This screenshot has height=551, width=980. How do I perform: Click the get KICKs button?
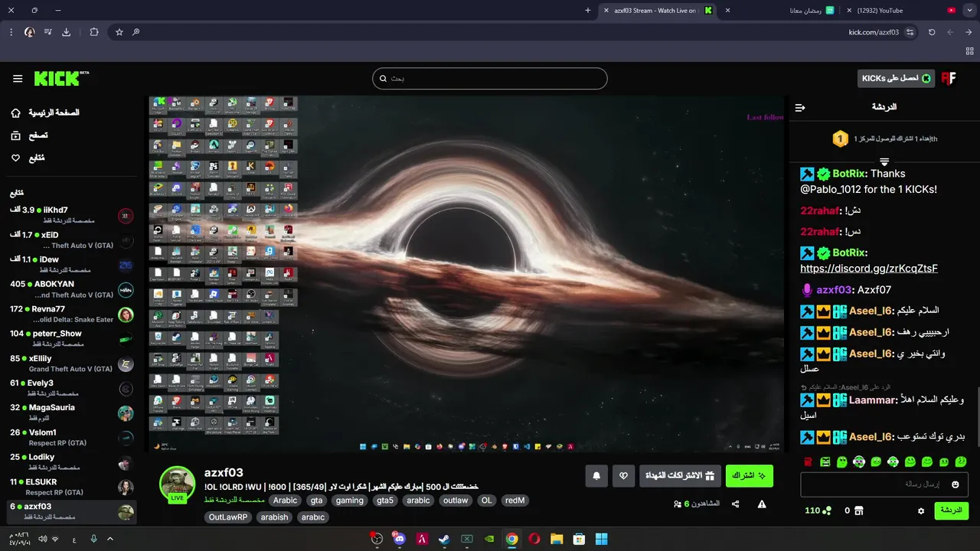(896, 78)
